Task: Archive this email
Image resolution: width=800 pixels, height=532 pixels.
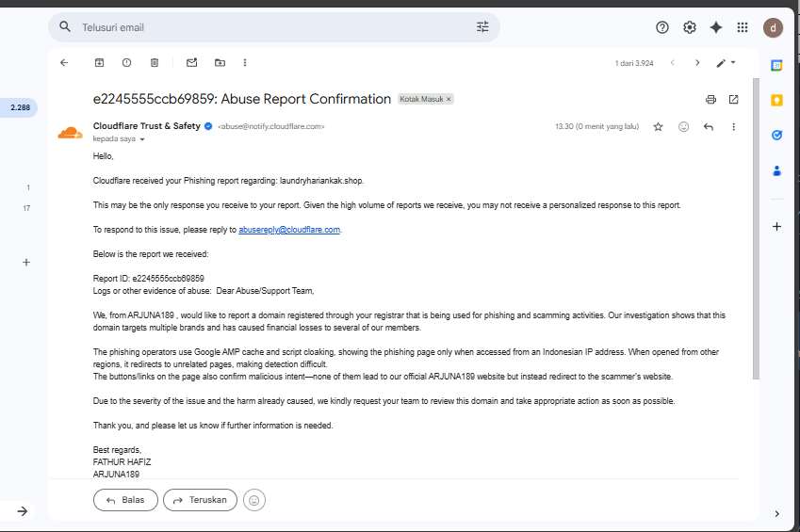Action: click(99, 63)
